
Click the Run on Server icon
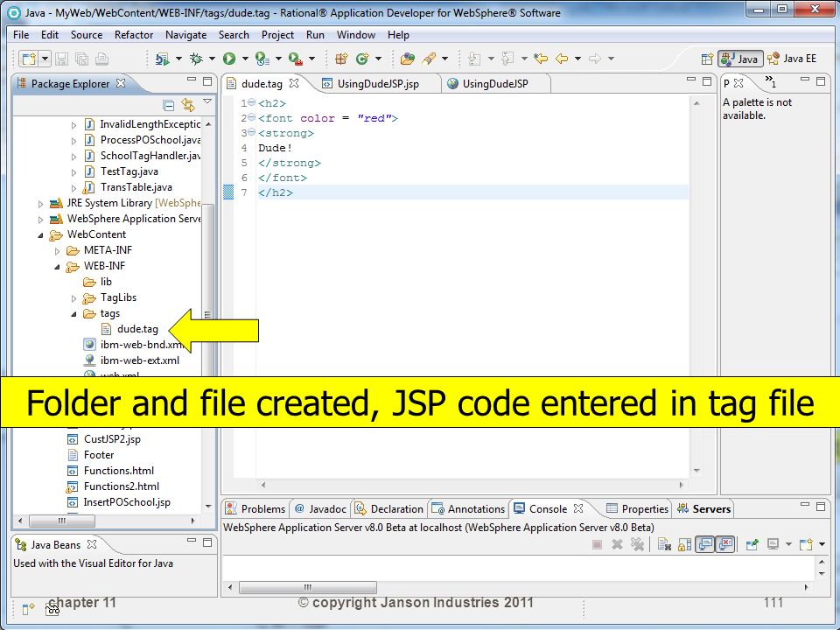(163, 59)
